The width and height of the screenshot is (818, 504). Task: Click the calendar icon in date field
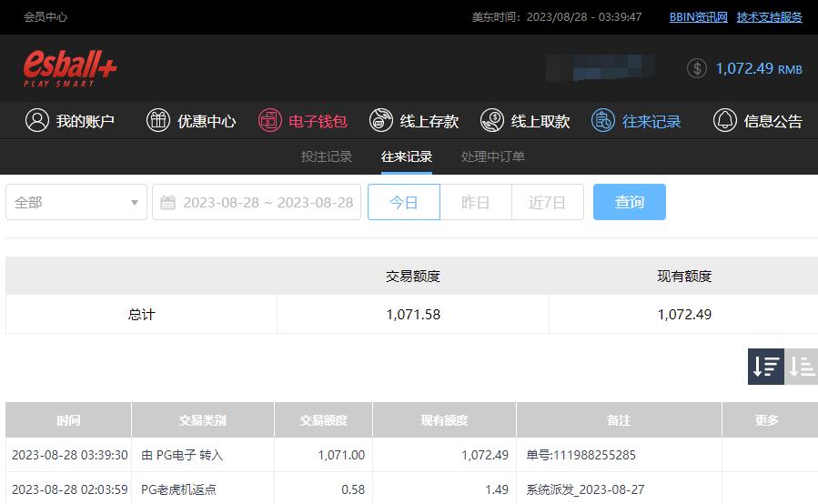[167, 203]
